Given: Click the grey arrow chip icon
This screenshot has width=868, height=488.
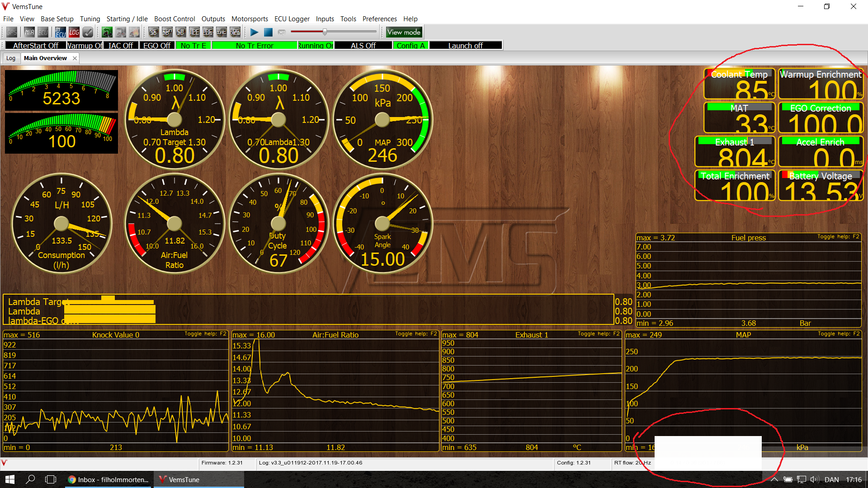Looking at the screenshot, I should point(121,32).
